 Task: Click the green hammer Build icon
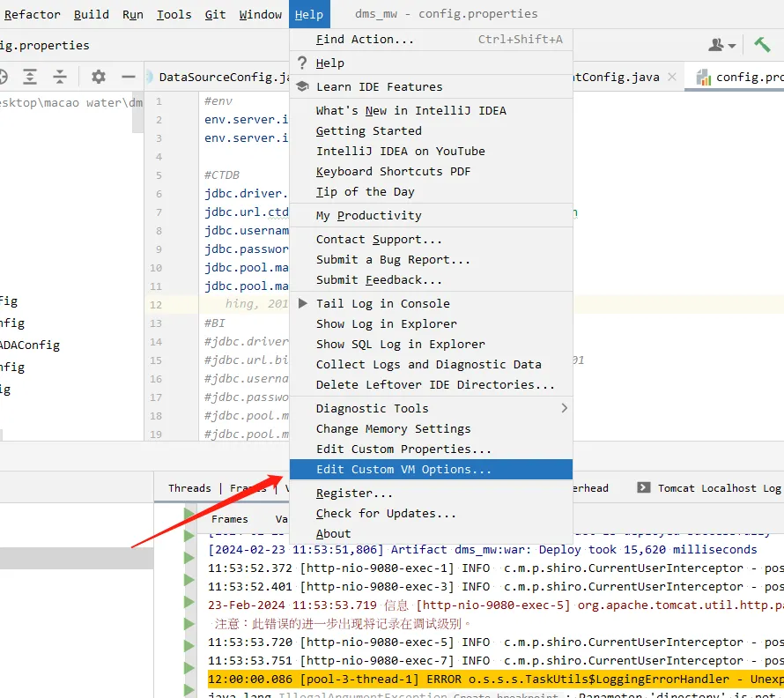[x=762, y=45]
